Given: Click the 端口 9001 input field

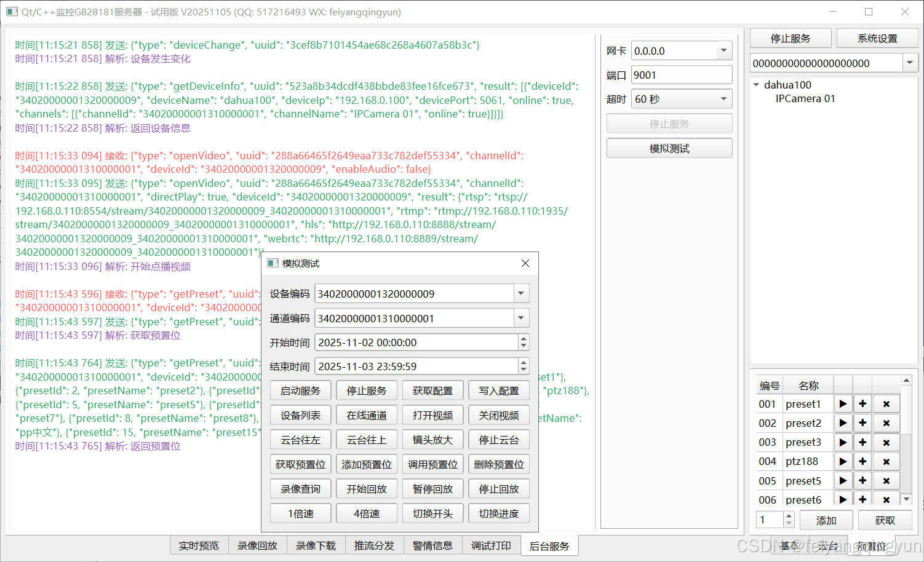Looking at the screenshot, I should tap(682, 74).
